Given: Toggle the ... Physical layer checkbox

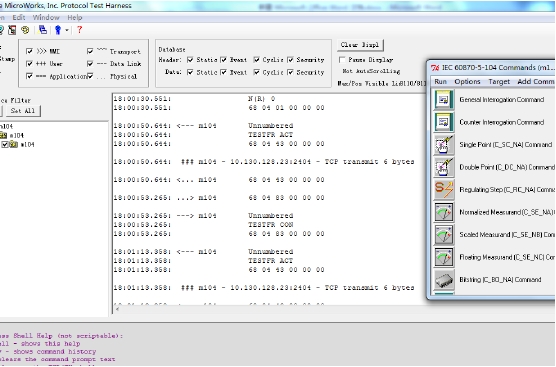Looking at the screenshot, I should (90, 76).
